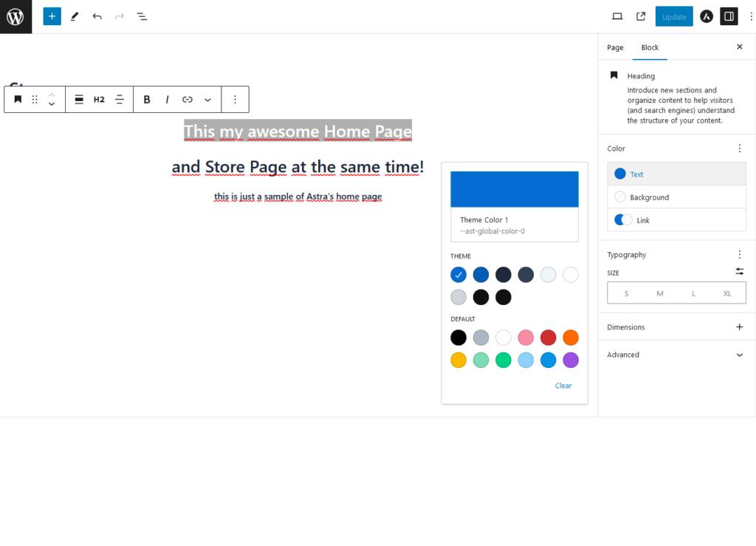Image resolution: width=756 pixels, height=546 pixels.
Task: Open the text alignment control
Action: [120, 99]
